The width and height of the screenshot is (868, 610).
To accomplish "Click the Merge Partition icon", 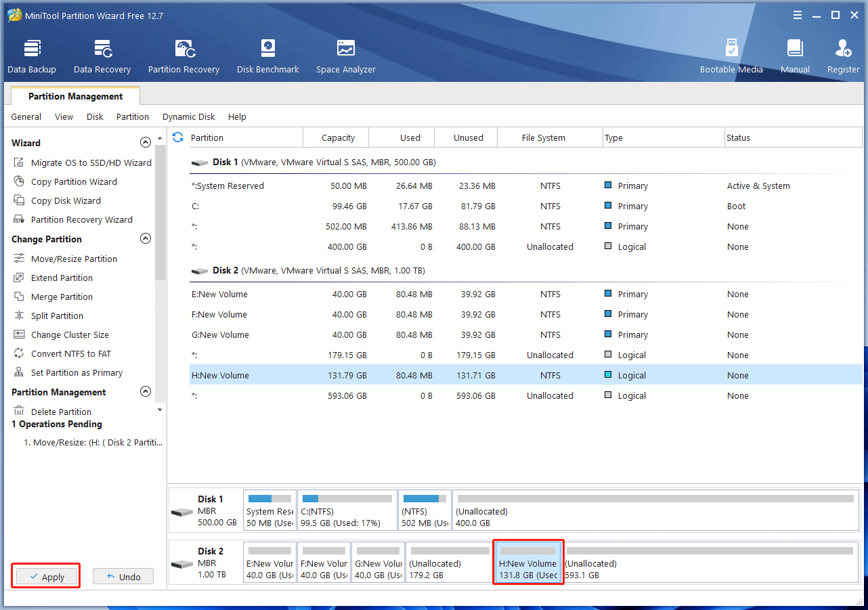I will coord(19,297).
